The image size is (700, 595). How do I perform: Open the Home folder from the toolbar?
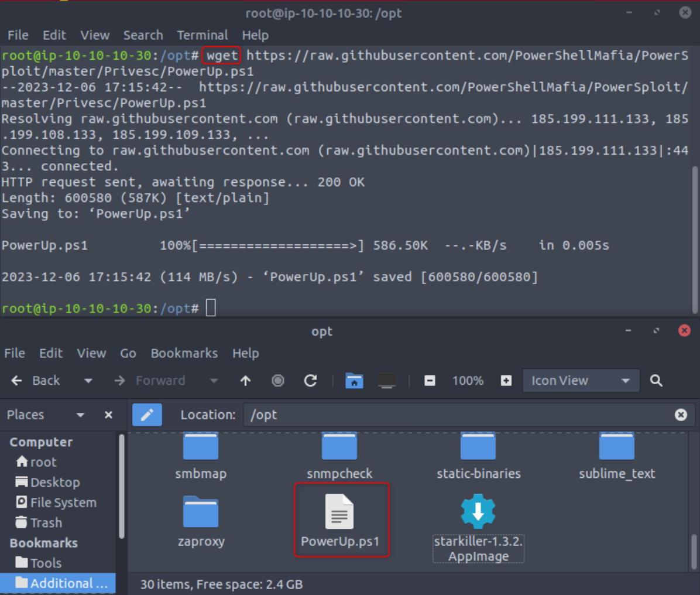(355, 381)
